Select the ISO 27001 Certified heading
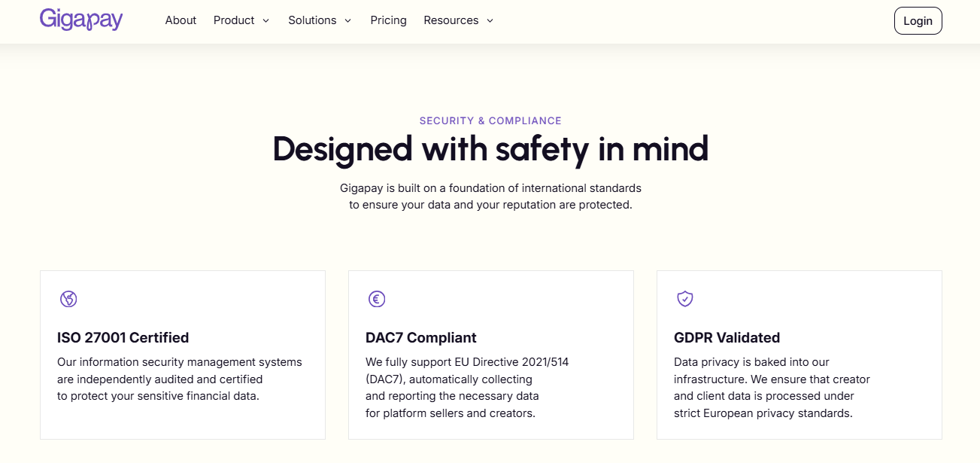Image resolution: width=980 pixels, height=463 pixels. 123,337
